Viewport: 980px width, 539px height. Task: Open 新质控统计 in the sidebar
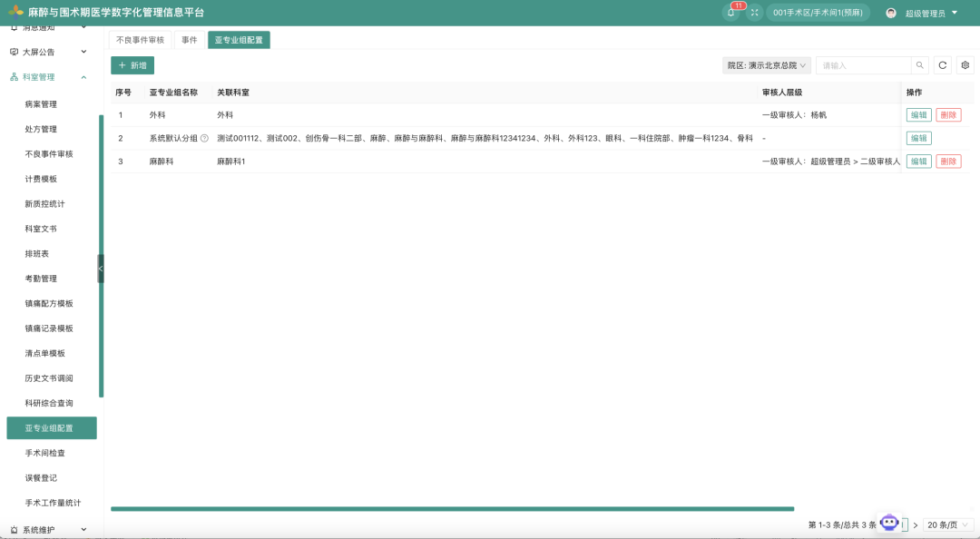pyautogui.click(x=44, y=204)
